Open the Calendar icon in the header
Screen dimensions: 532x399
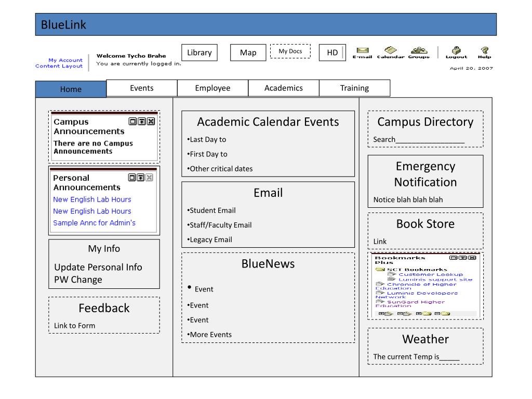point(391,50)
